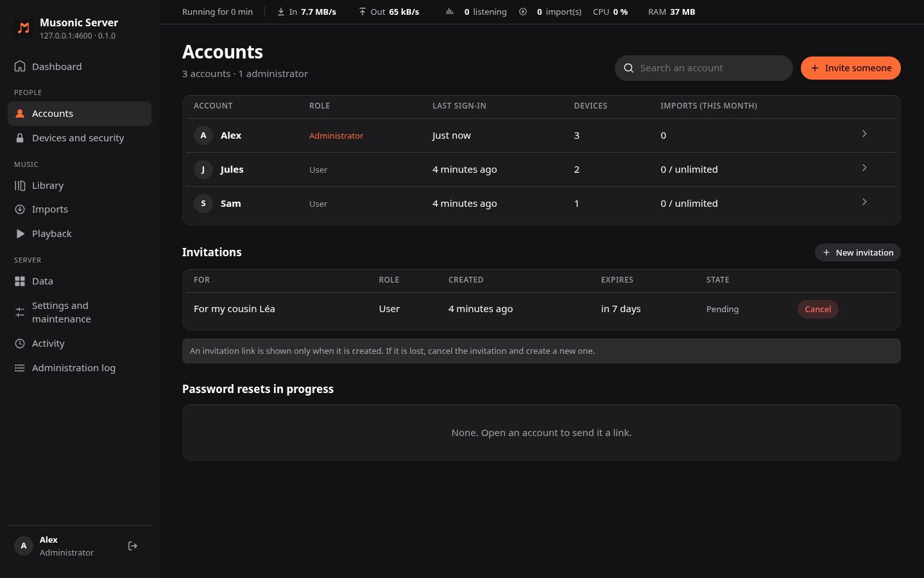Open the Playback page
924x578 pixels.
(x=80, y=234)
